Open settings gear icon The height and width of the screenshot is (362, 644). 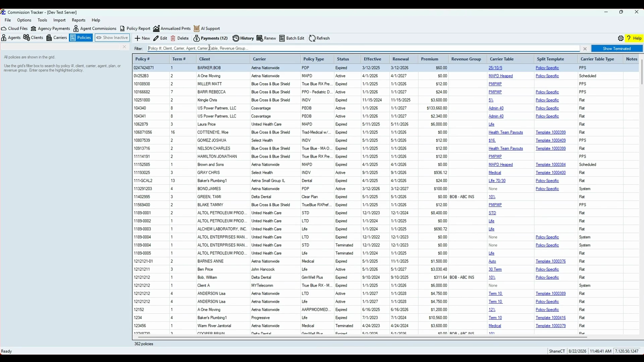pos(621,38)
